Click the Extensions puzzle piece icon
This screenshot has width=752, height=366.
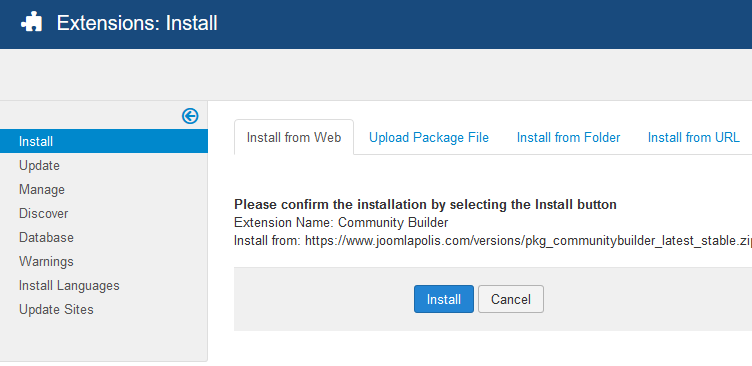(x=32, y=23)
